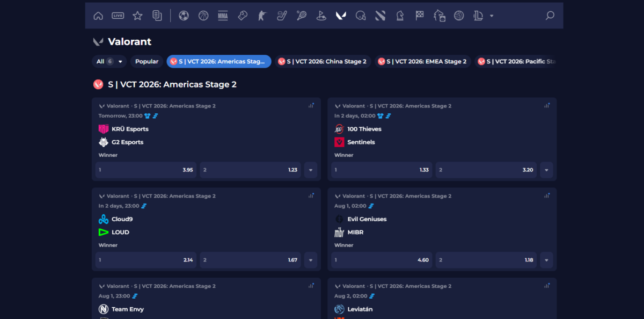The width and height of the screenshot is (644, 319).
Task: Select the Golf flag icon
Action: pyautogui.click(x=321, y=16)
